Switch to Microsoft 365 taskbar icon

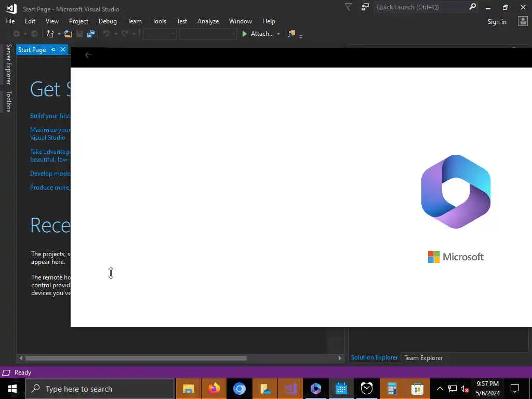click(315, 389)
